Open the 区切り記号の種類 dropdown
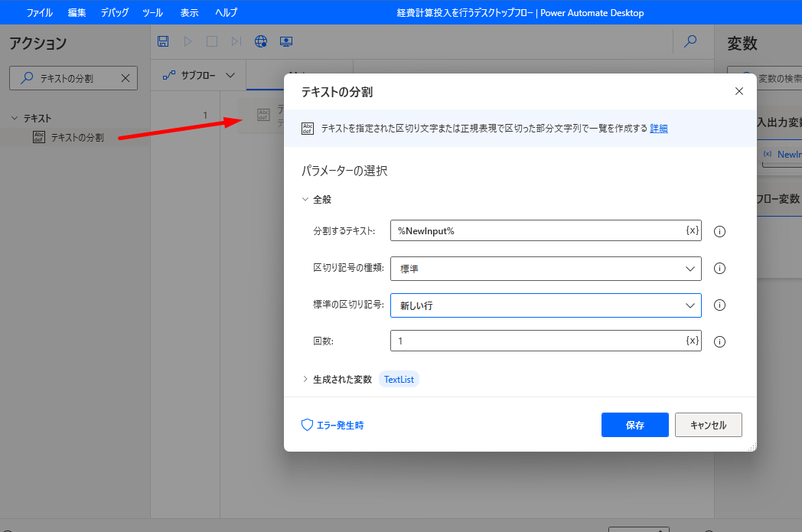The height and width of the screenshot is (532, 802). 546,269
